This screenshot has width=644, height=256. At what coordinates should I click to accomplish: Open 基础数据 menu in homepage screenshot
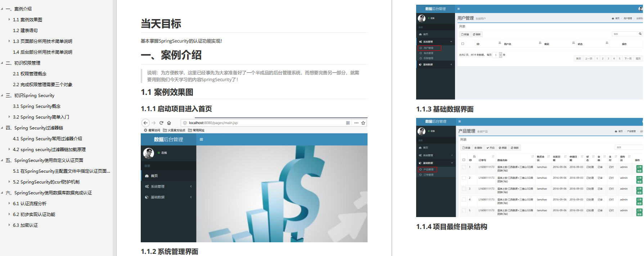[x=168, y=197]
